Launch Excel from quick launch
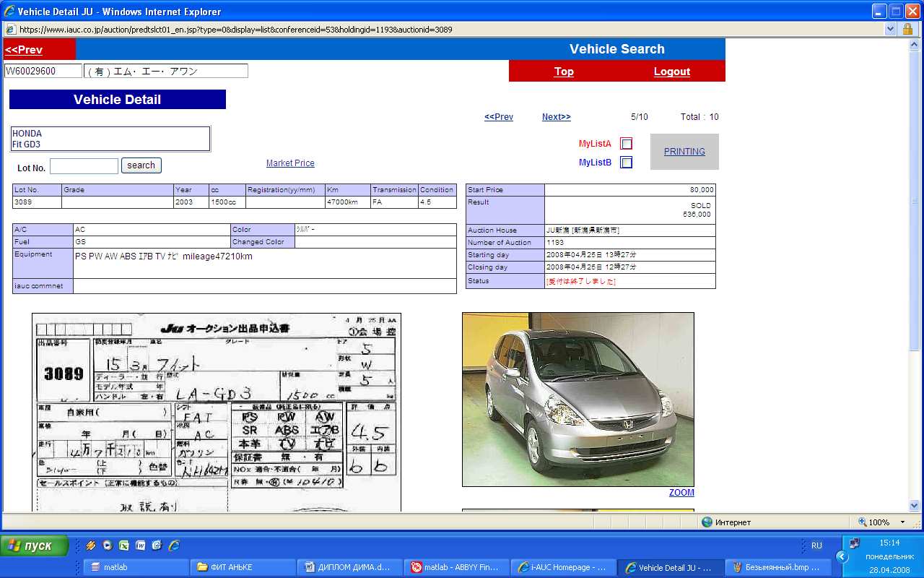The width and height of the screenshot is (924, 578). click(124, 546)
